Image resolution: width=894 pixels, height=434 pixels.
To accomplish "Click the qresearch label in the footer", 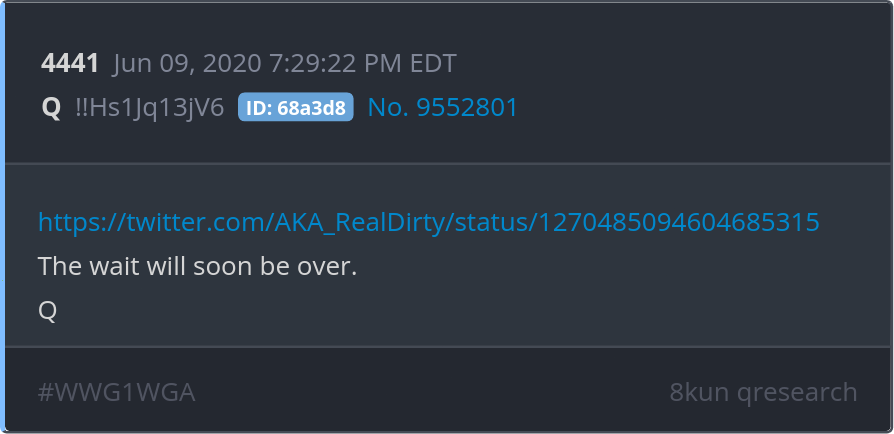I will pos(797,394).
